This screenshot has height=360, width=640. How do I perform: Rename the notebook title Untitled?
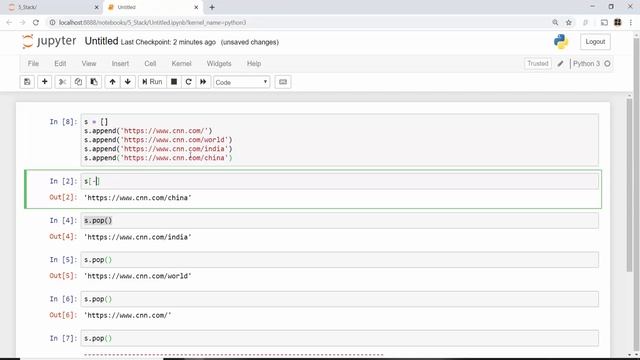(101, 41)
